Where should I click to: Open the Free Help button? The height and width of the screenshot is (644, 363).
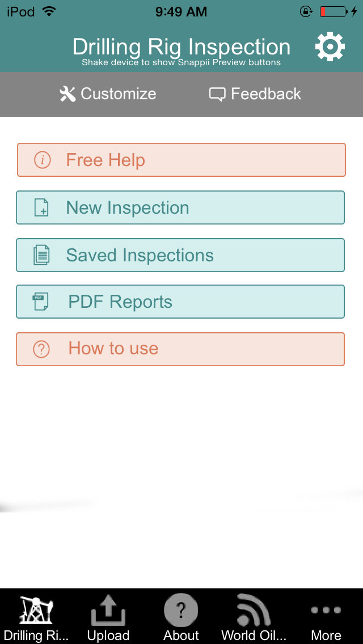click(181, 160)
